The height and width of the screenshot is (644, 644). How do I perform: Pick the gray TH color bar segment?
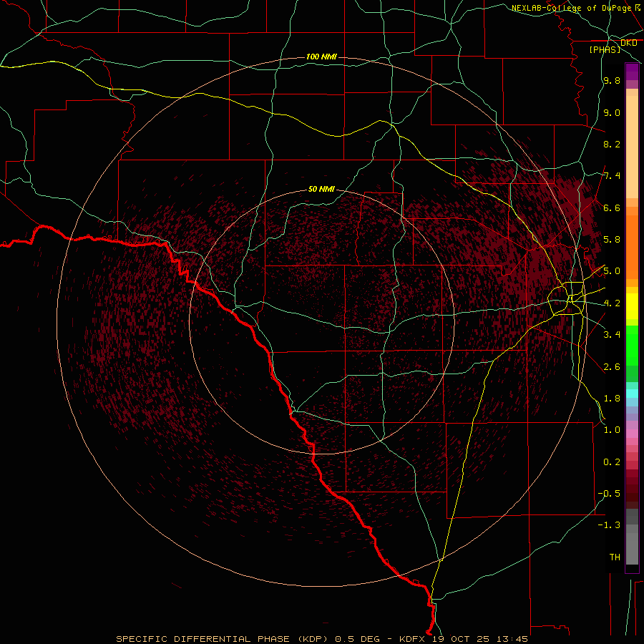click(632, 548)
